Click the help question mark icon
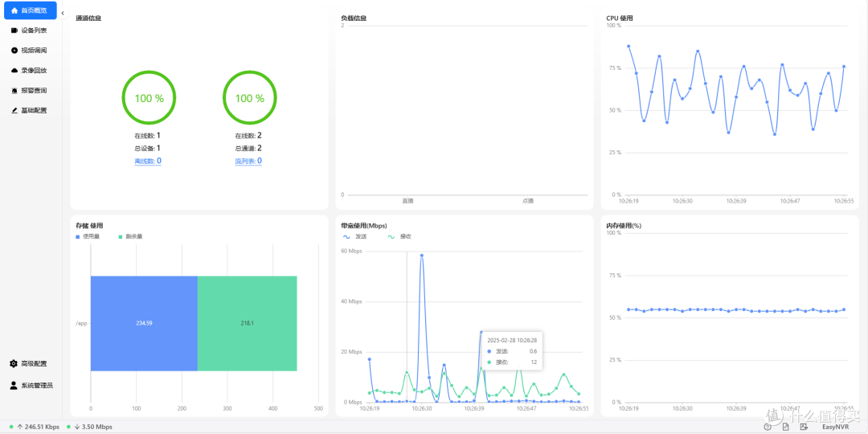The width and height of the screenshot is (868, 434). 768,427
